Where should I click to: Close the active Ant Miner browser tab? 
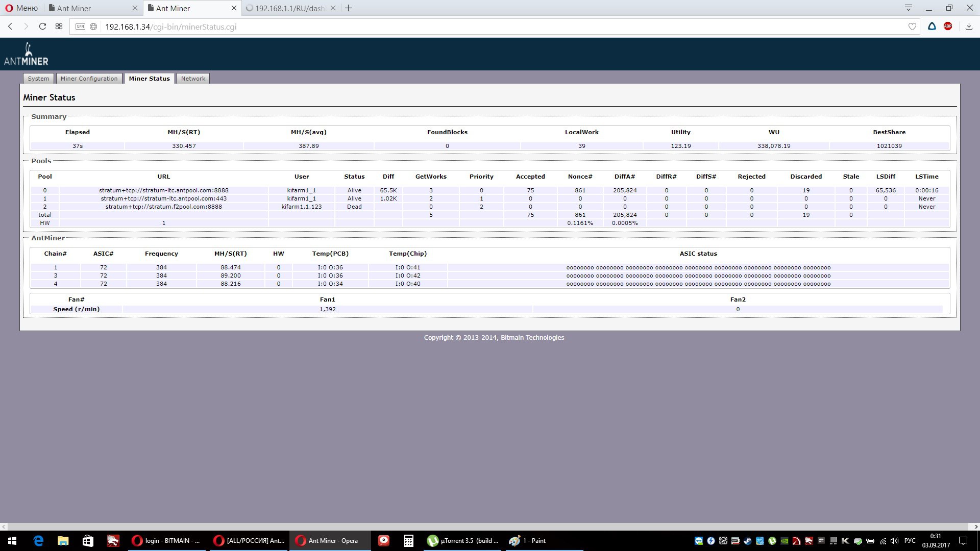point(234,8)
